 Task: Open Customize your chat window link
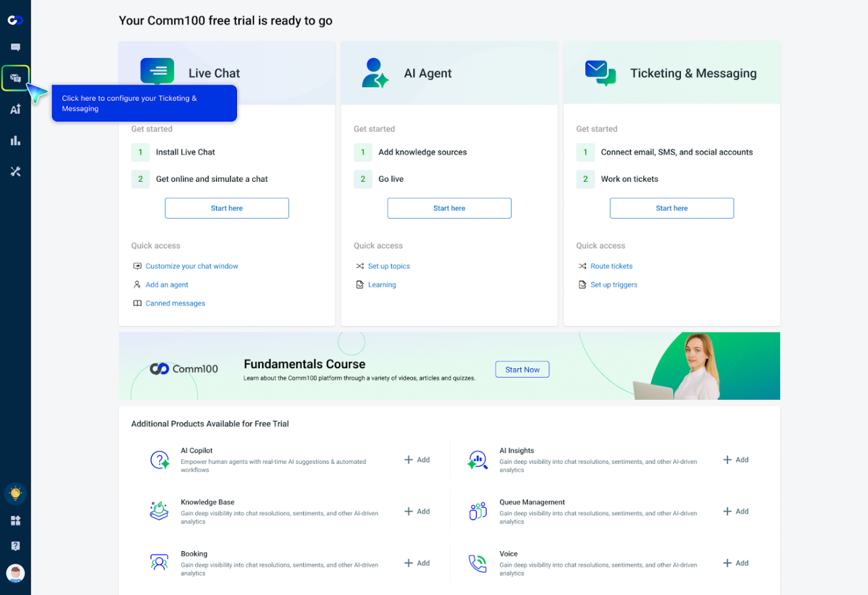tap(191, 266)
